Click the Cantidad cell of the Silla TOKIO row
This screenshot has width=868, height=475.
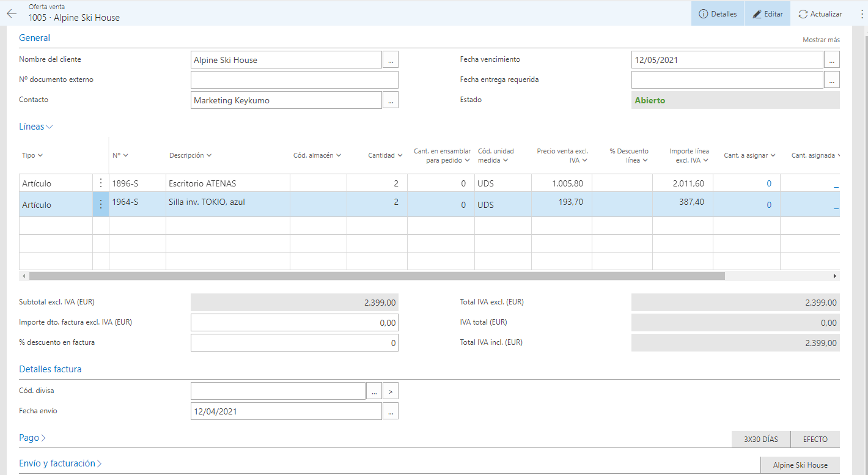pyautogui.click(x=377, y=204)
